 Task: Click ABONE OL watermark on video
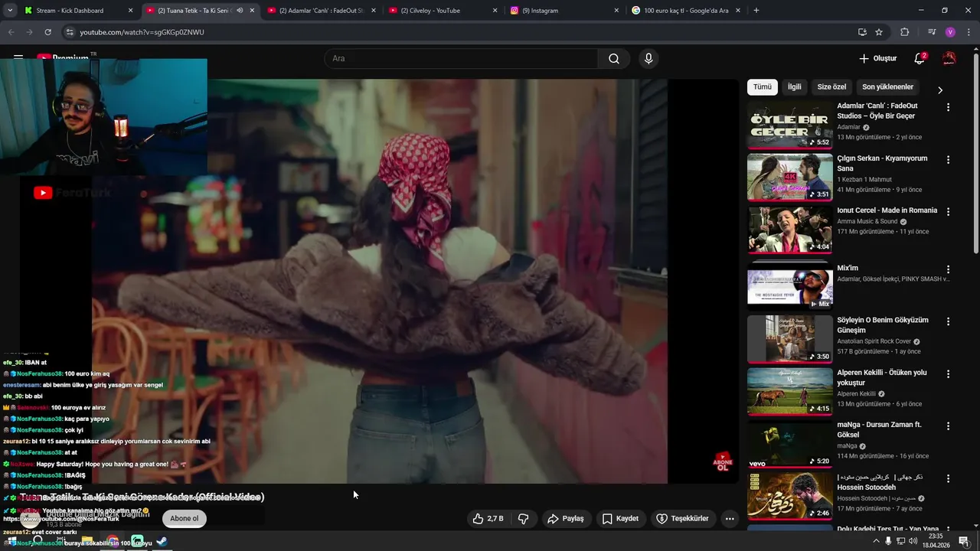tap(722, 461)
